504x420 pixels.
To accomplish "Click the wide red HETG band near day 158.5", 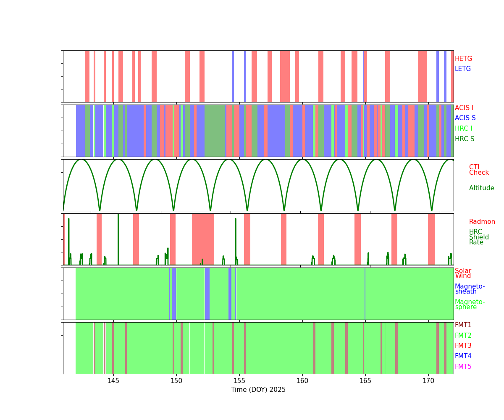I will point(285,76).
